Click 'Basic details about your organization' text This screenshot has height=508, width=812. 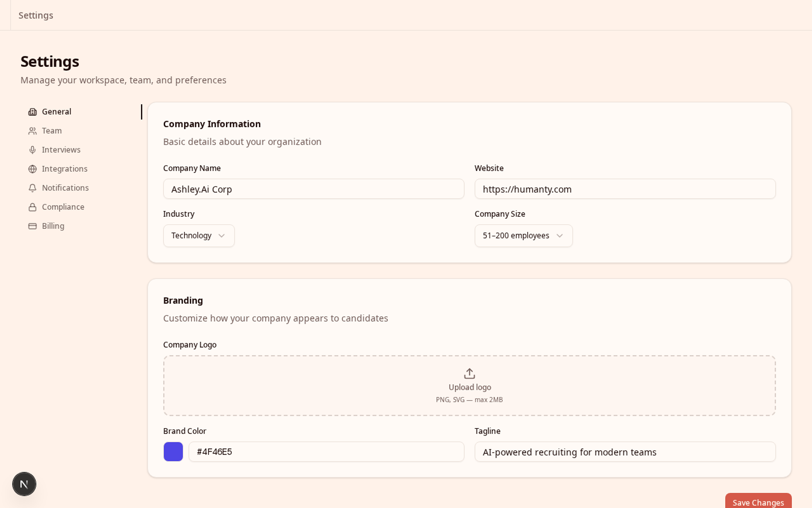tap(242, 142)
